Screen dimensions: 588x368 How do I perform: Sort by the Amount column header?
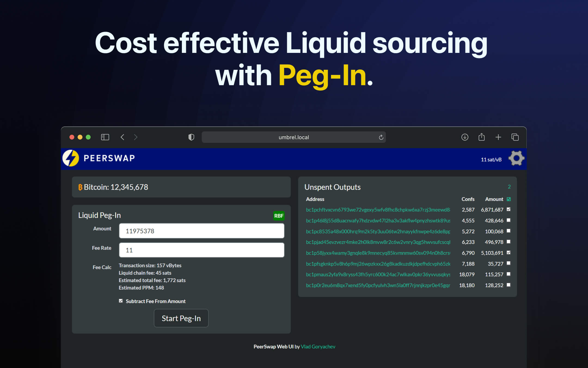(494, 199)
